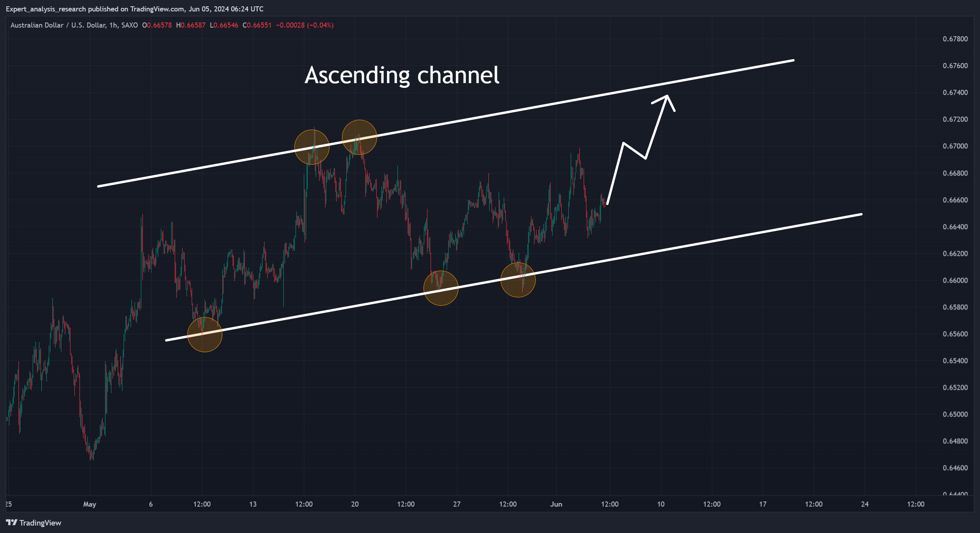Click the '17' date label on time axis
This screenshot has width=980, height=533.
click(x=763, y=504)
